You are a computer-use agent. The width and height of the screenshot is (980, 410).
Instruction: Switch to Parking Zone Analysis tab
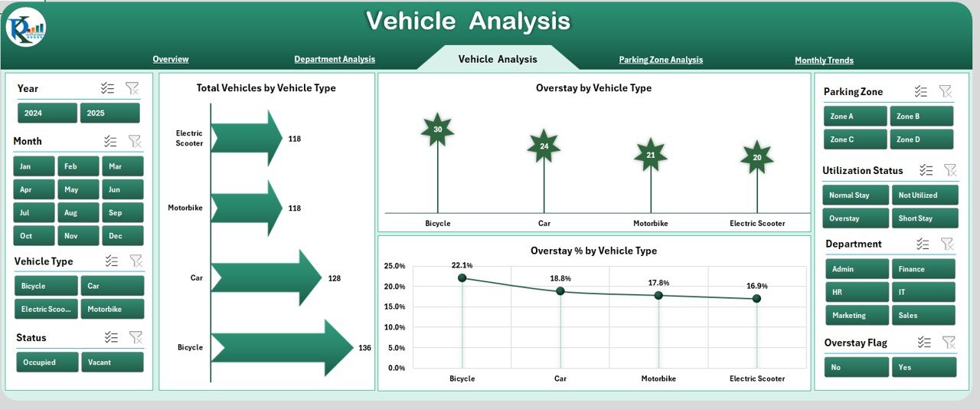coord(661,60)
